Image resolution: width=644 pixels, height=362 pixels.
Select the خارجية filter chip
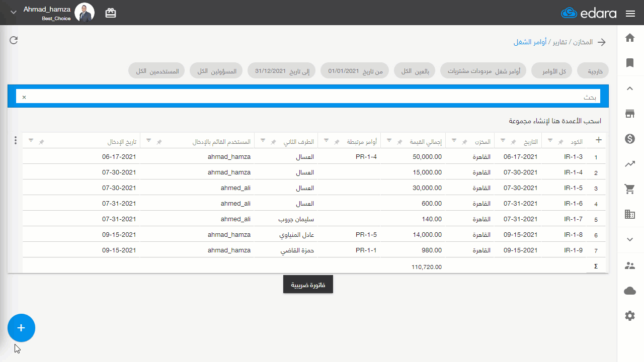coord(593,71)
